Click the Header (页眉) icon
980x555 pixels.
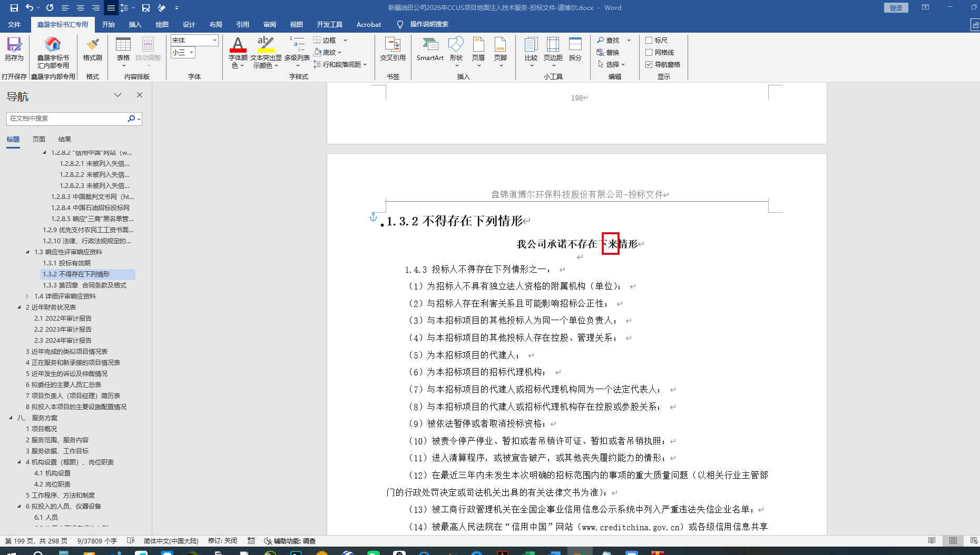[478, 46]
